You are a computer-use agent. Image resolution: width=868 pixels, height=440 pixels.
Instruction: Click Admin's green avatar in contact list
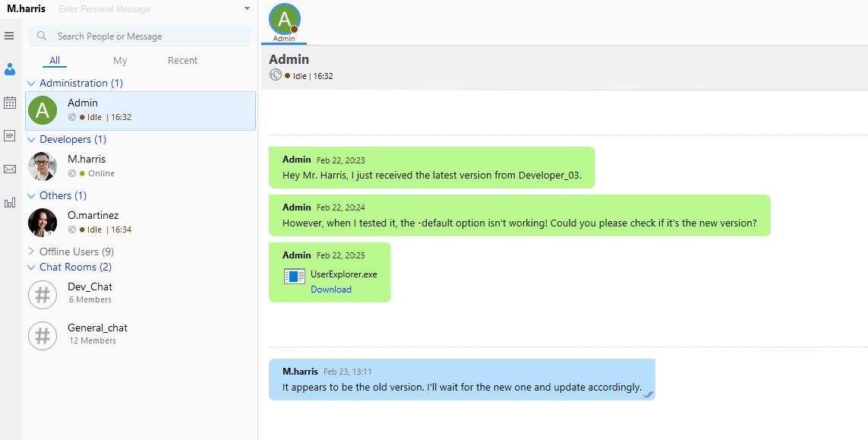click(43, 110)
